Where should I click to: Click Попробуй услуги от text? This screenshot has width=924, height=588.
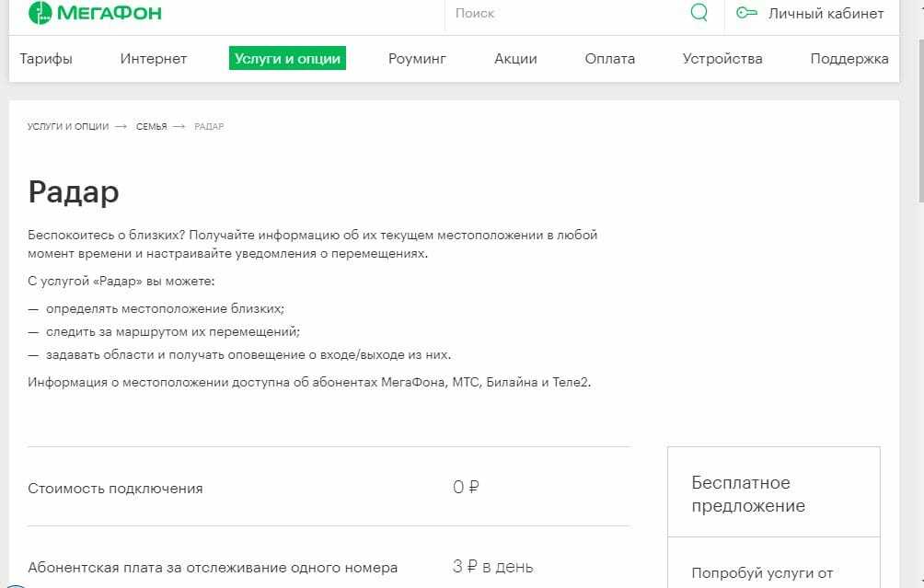762,572
